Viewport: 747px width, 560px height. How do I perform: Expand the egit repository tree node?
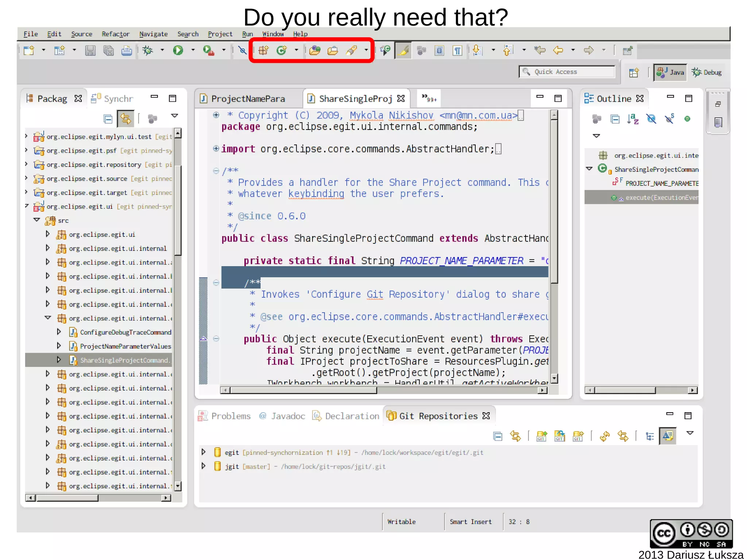tap(204, 452)
